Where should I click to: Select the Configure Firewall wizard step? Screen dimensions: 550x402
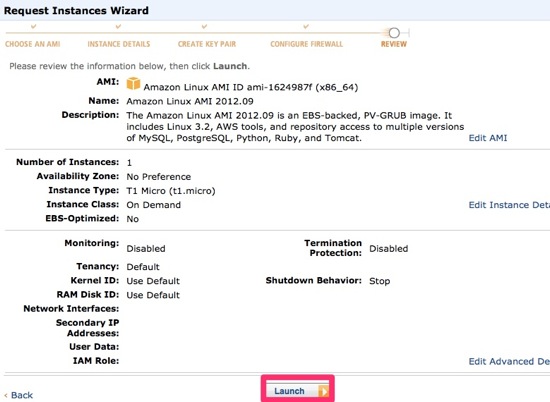307,44
